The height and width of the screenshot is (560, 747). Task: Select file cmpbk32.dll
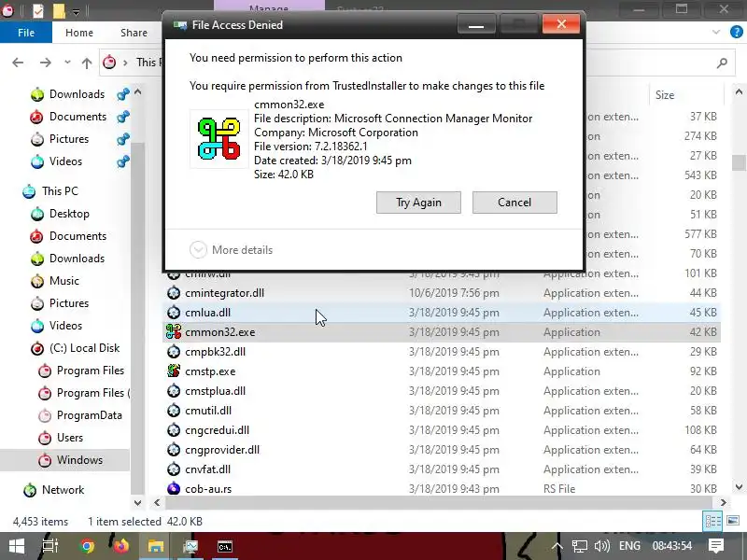tap(216, 352)
